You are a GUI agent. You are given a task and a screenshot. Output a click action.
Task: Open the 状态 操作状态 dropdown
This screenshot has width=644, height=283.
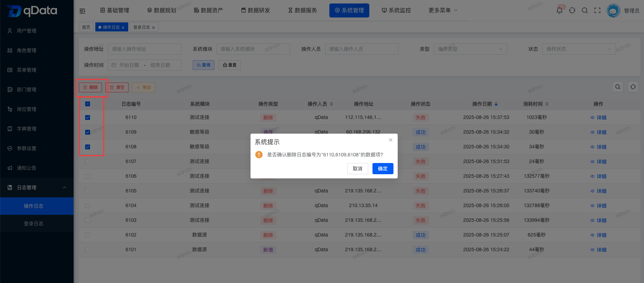click(579, 49)
